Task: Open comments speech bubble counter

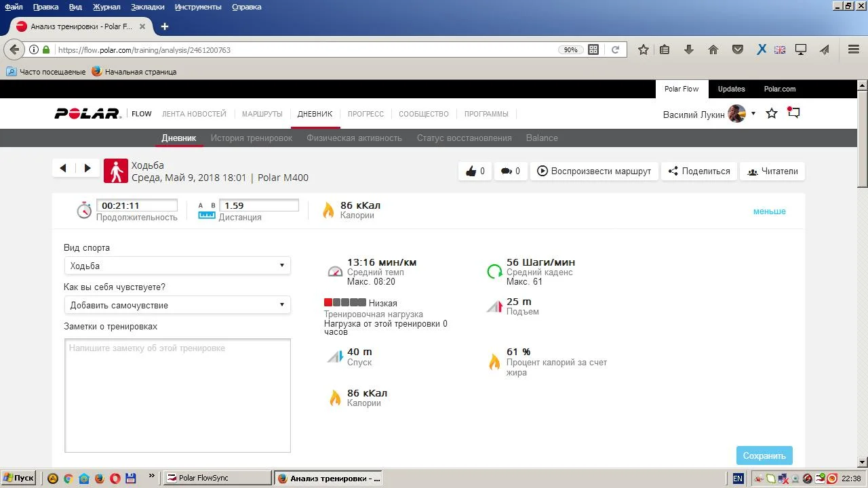Action: [x=510, y=171]
